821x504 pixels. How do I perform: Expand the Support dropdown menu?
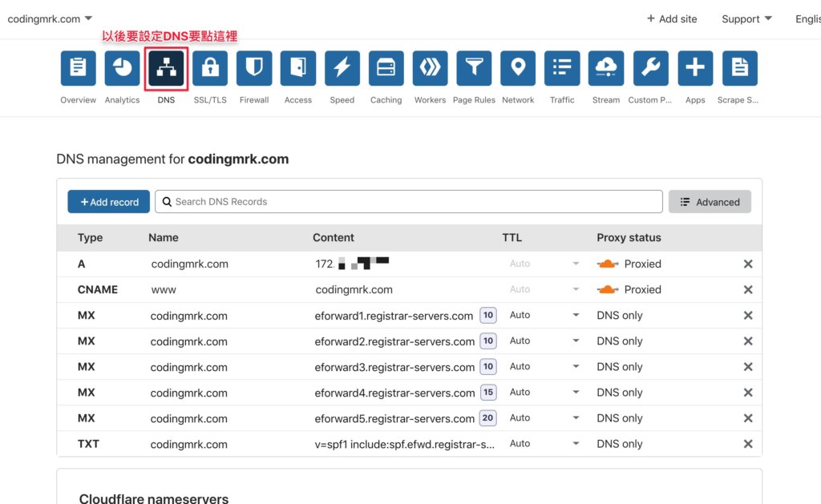(746, 19)
